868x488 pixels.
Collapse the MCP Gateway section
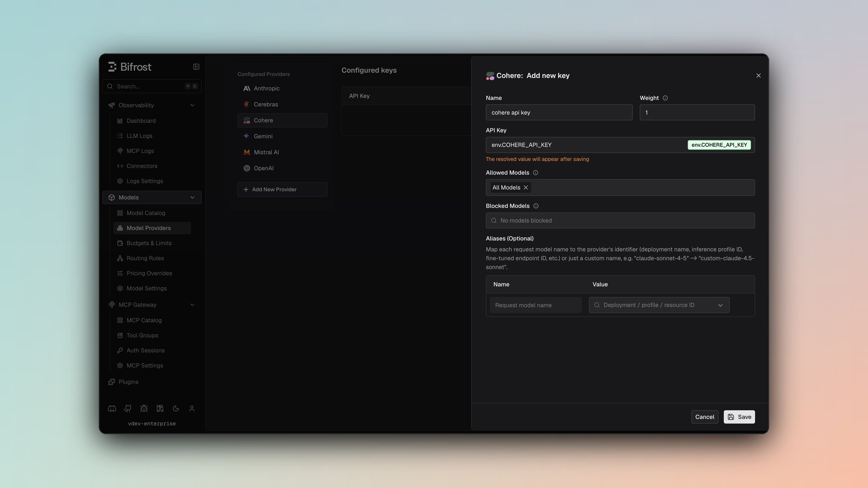[192, 305]
